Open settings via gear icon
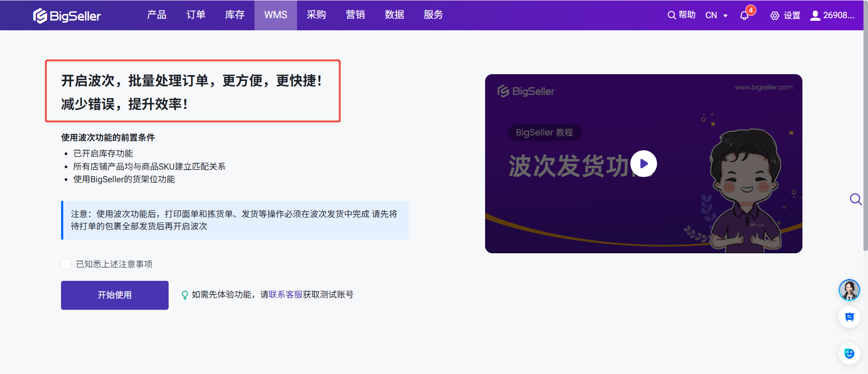Viewport: 868px width, 374px height. point(774,16)
